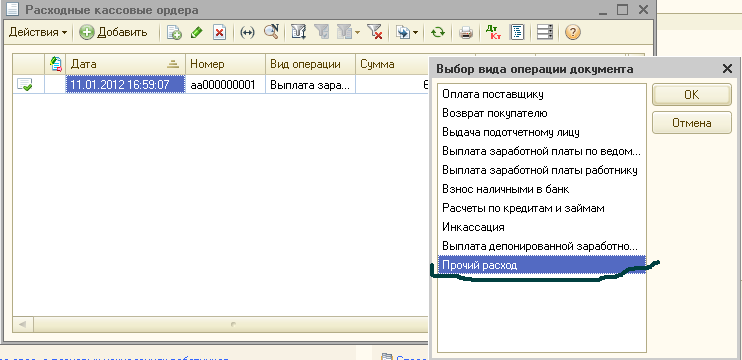The image size is (742, 360).
Task: Click the disable filter icon
Action: coord(375,33)
